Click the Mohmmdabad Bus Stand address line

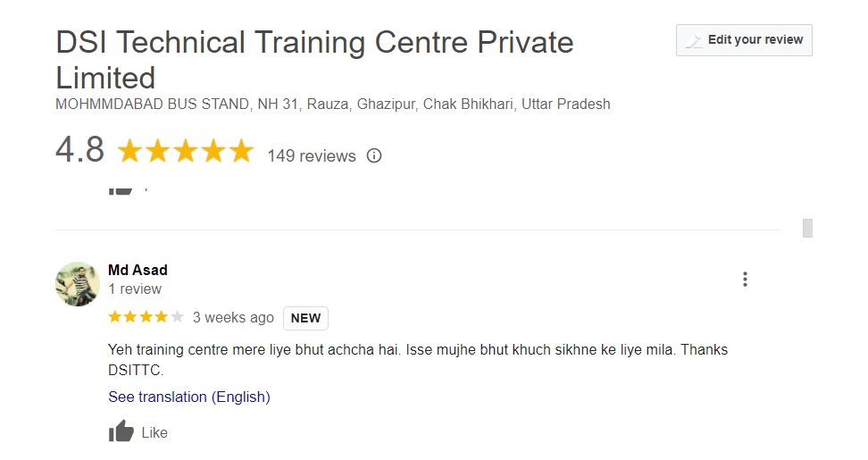click(332, 104)
